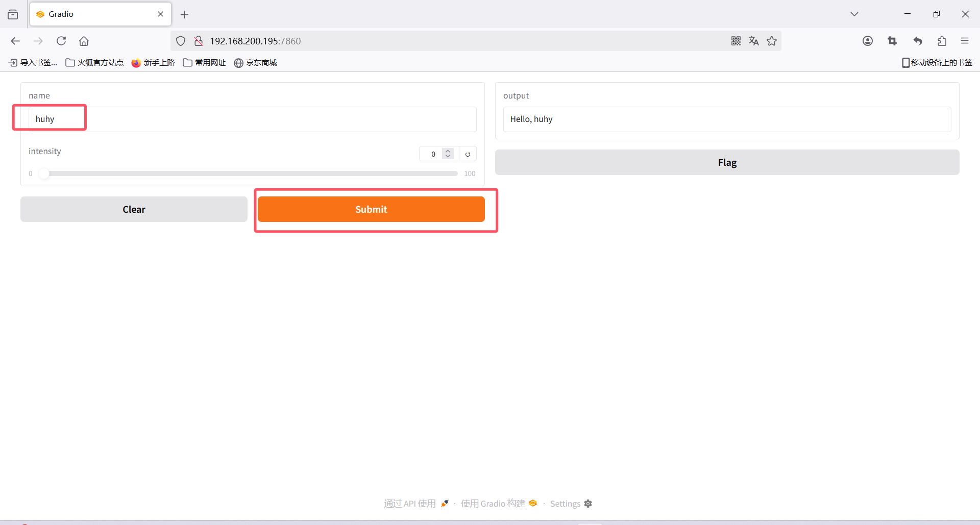Open the QR code generator icon
The image size is (980, 525).
click(x=736, y=41)
